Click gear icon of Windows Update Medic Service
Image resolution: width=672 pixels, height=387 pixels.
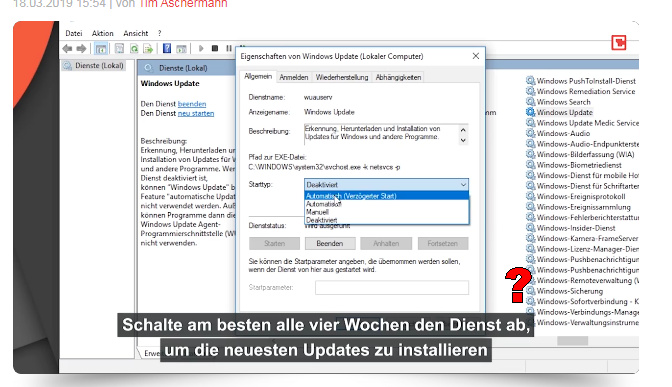click(531, 123)
